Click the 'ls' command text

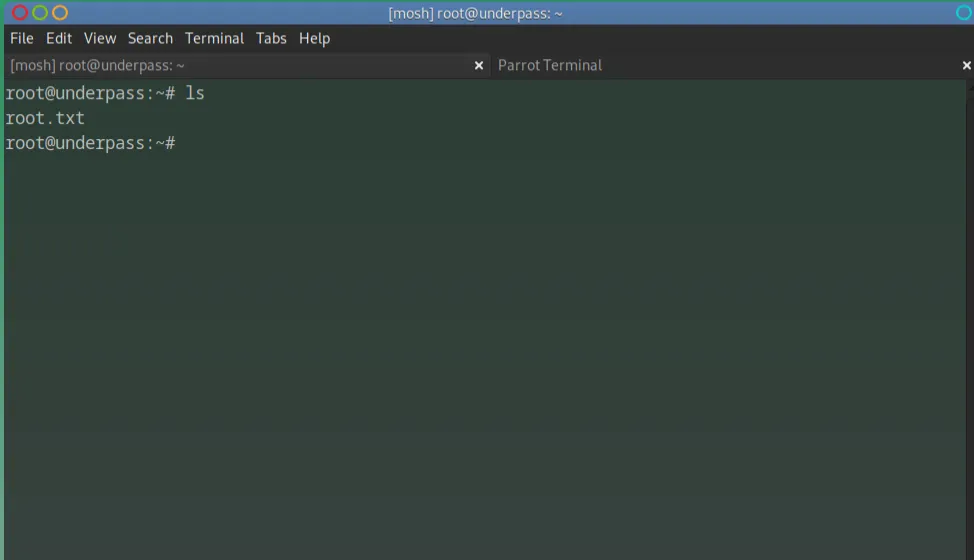click(195, 93)
